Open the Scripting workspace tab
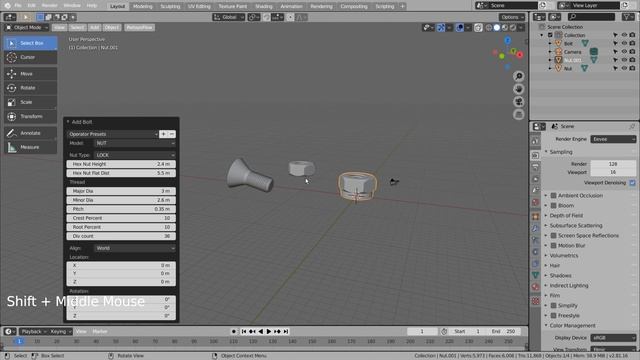This screenshot has height=360, width=640. [385, 6]
